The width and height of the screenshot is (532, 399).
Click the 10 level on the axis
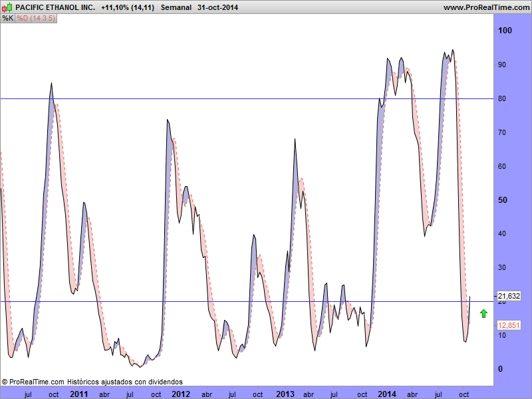click(502, 335)
